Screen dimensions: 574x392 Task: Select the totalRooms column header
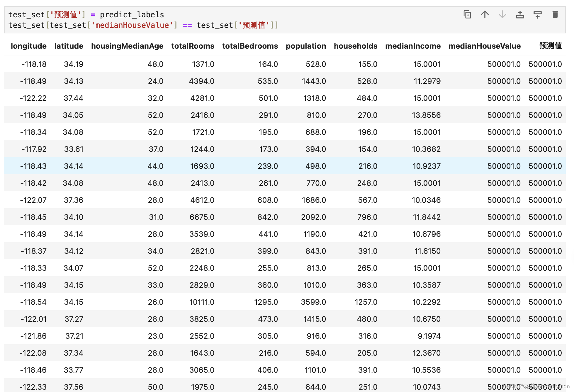click(193, 46)
